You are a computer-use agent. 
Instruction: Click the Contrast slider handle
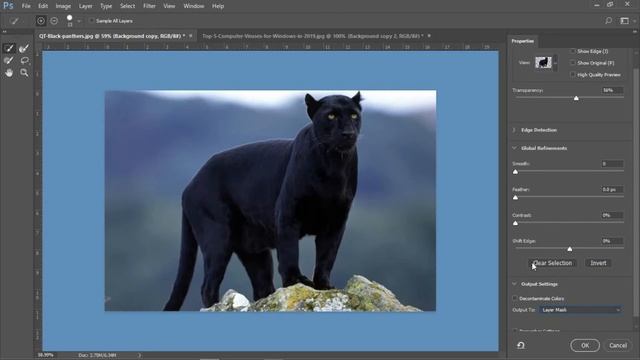(x=516, y=223)
